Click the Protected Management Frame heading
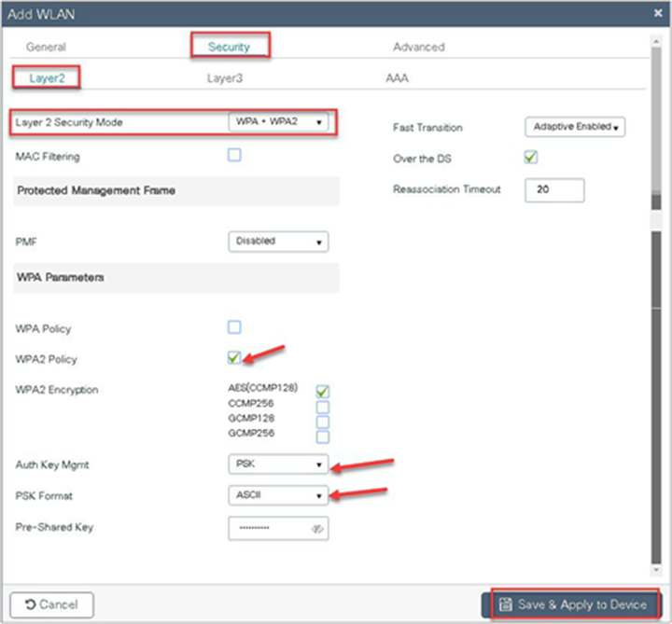The image size is (672, 624). coord(96,190)
